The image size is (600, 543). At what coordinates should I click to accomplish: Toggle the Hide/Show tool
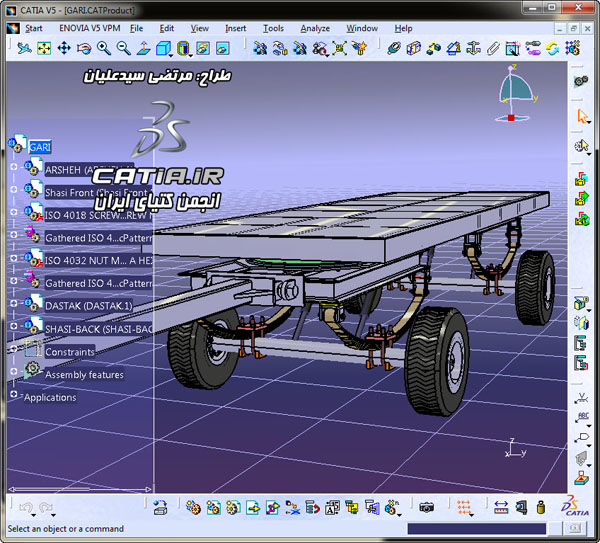(x=203, y=49)
